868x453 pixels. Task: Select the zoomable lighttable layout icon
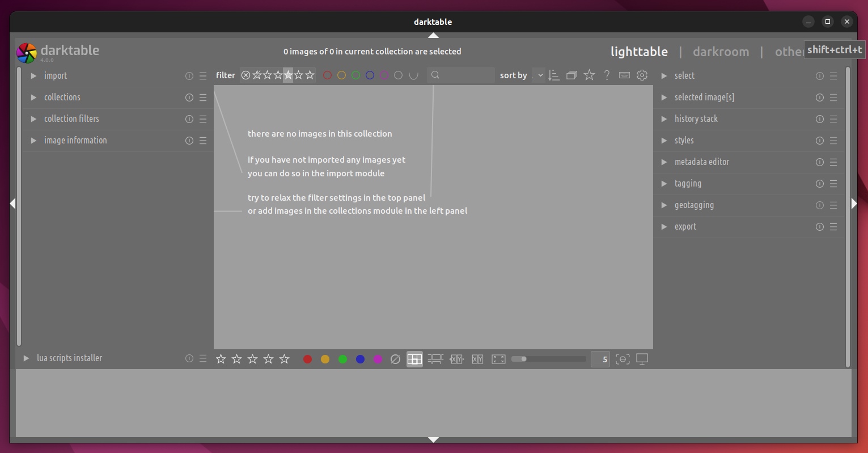[x=435, y=359]
